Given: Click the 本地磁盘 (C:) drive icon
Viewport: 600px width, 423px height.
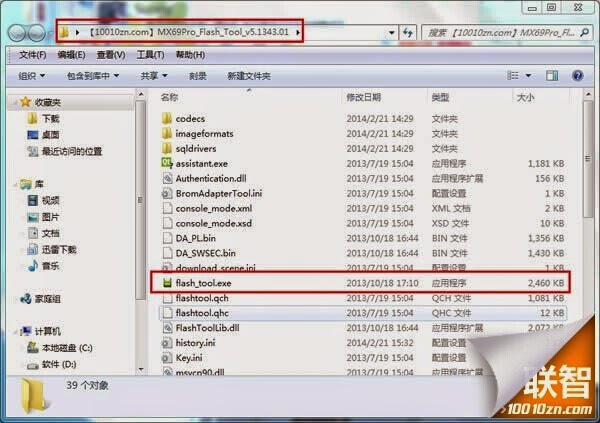Looking at the screenshot, I should click(33, 347).
